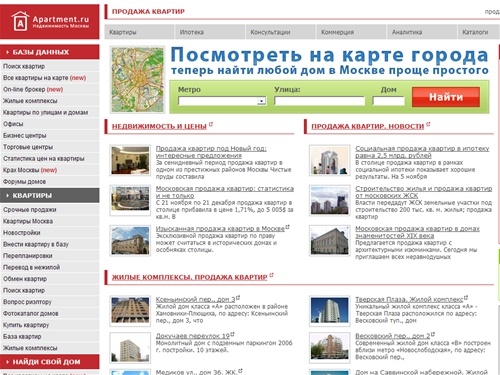Click the thumbnail beside Тверская Плаза listing
The height and width of the screenshot is (375, 500).
pyautogui.click(x=330, y=311)
